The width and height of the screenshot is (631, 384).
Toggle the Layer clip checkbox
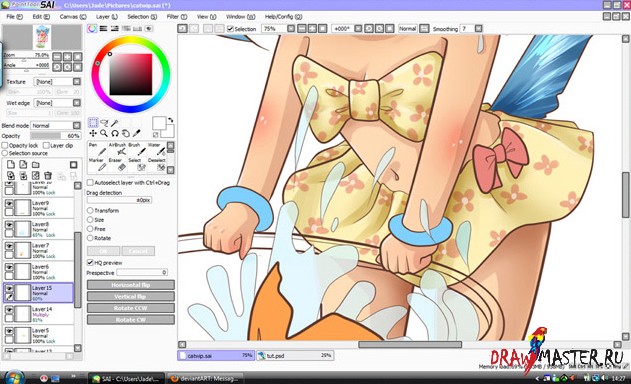46,145
